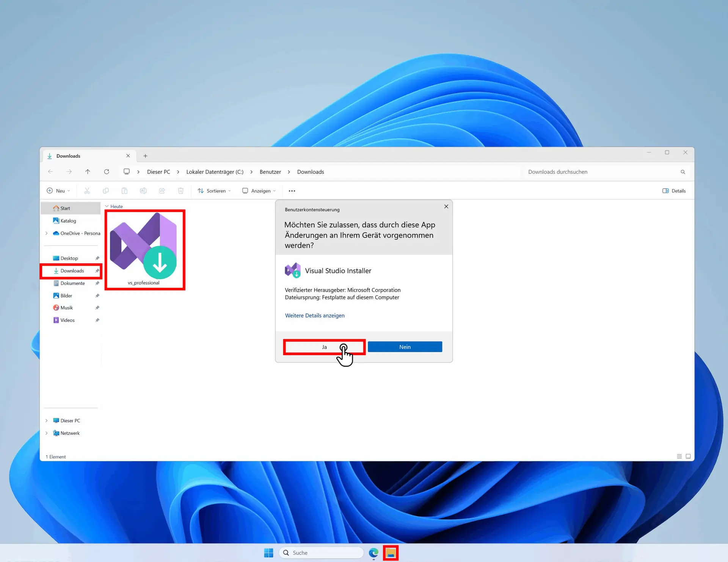Close the Benutzerkontensteuerung dialog
This screenshot has width=728, height=562.
click(x=446, y=206)
